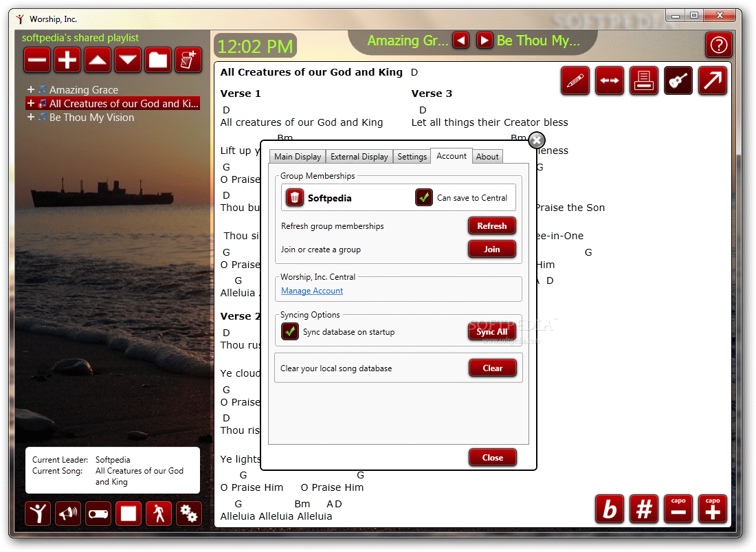Image resolution: width=756 pixels, height=552 pixels.
Task: Select the Account tab
Action: tap(452, 156)
